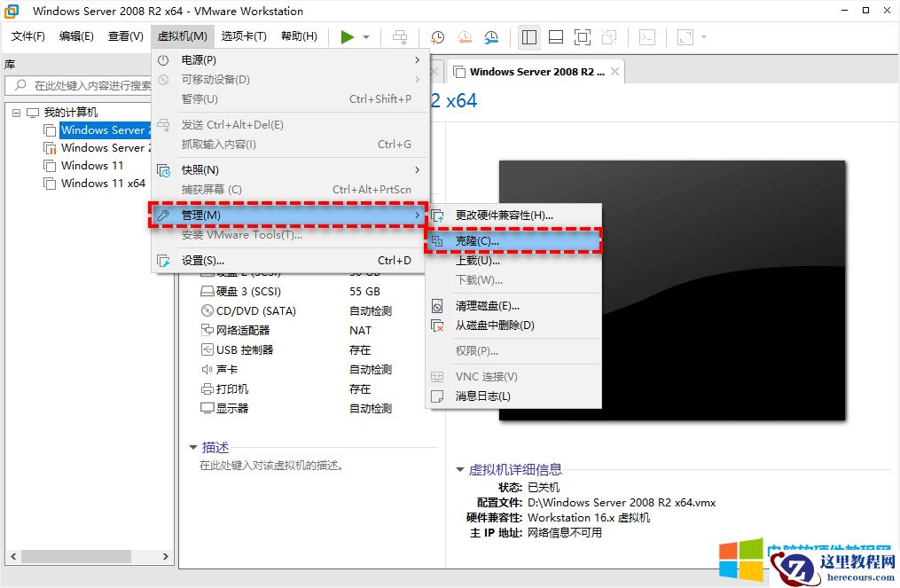Click the green Power On play button
This screenshot has width=900, height=588.
coord(347,37)
